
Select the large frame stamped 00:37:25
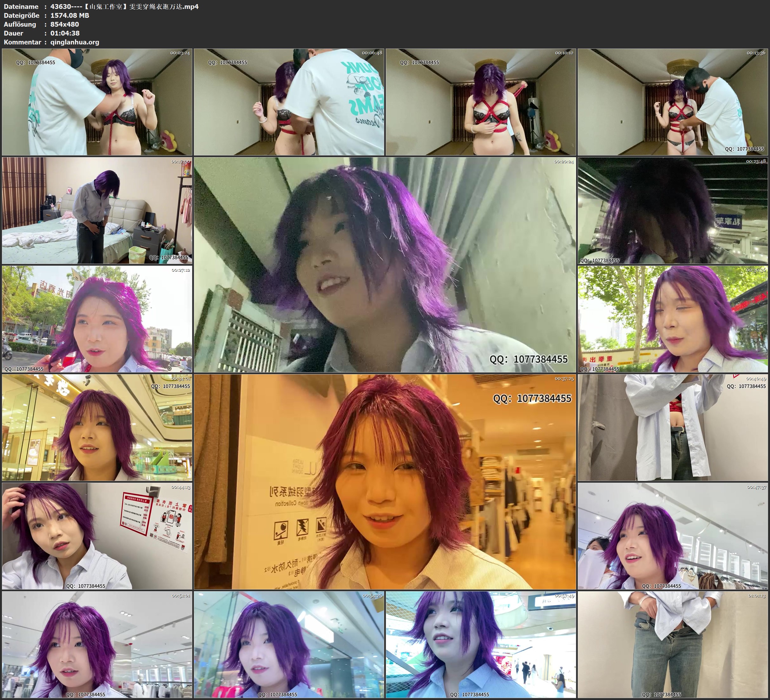385,481
